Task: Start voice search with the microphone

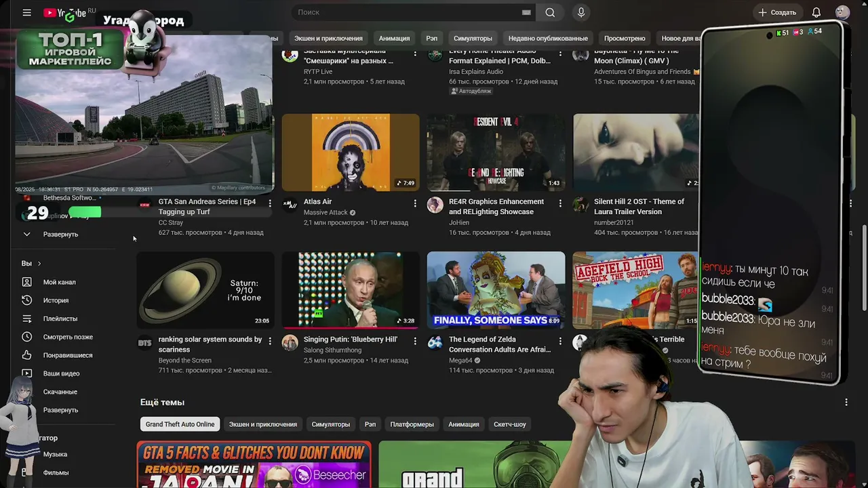Action: click(x=581, y=12)
